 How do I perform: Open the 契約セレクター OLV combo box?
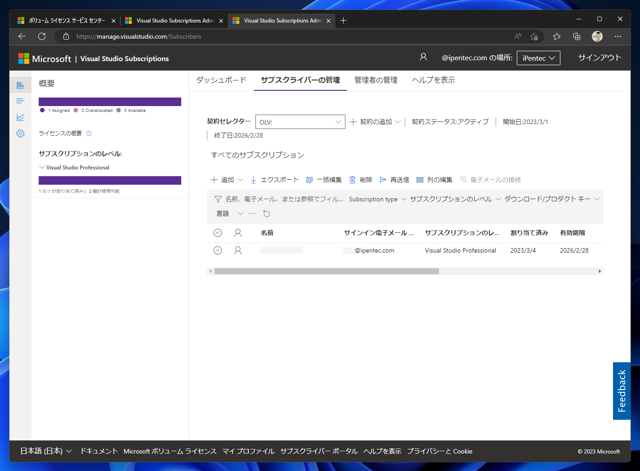coord(300,122)
